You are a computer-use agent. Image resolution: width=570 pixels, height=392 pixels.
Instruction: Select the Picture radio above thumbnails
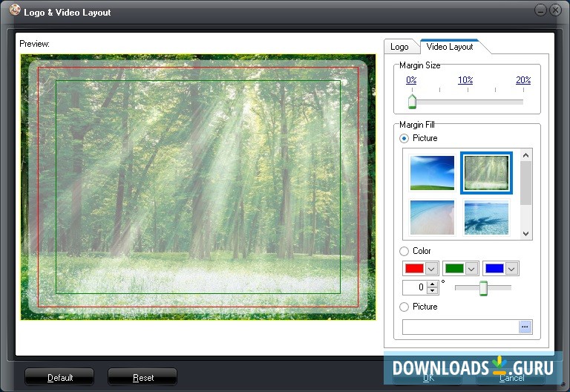pos(404,139)
